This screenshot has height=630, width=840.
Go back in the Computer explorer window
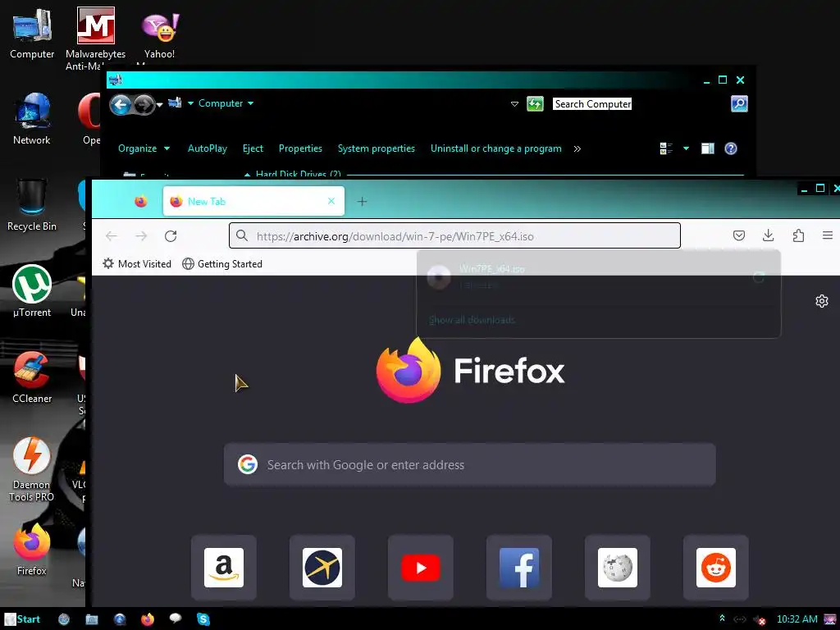click(x=121, y=104)
